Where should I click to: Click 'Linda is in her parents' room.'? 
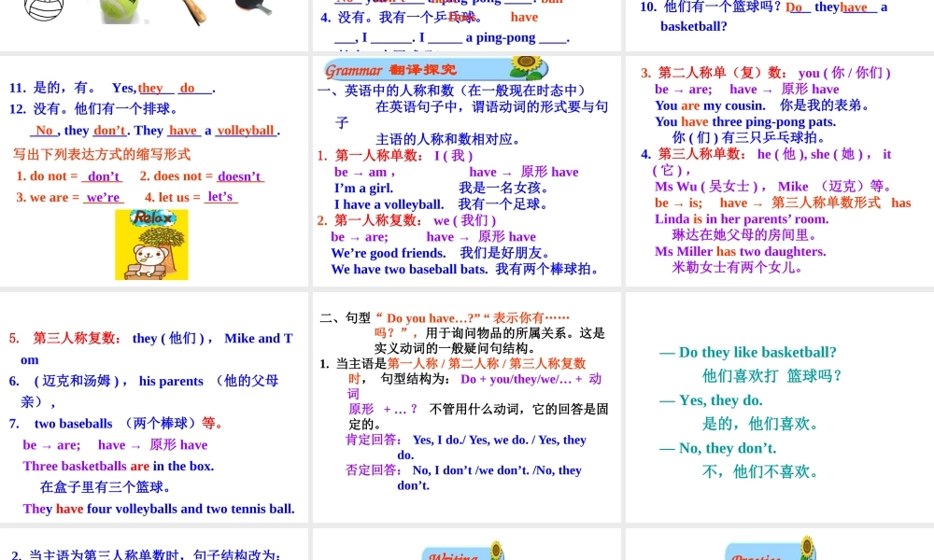(x=742, y=219)
